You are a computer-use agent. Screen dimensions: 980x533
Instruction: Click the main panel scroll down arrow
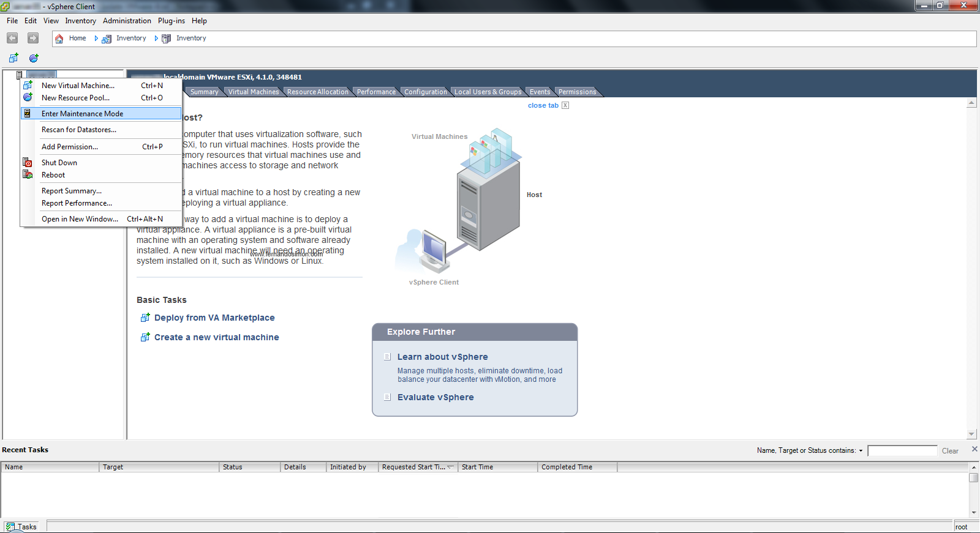pyautogui.click(x=972, y=434)
